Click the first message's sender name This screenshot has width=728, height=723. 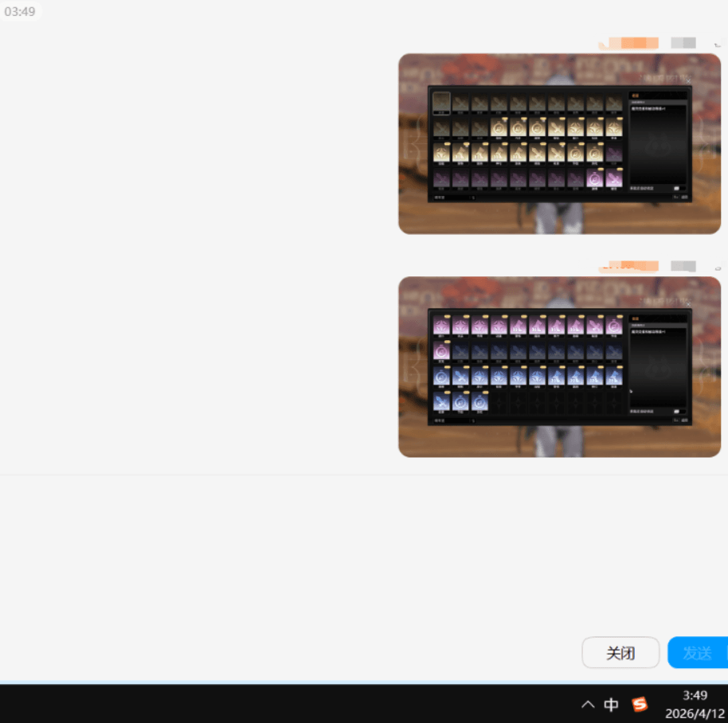click(x=628, y=43)
